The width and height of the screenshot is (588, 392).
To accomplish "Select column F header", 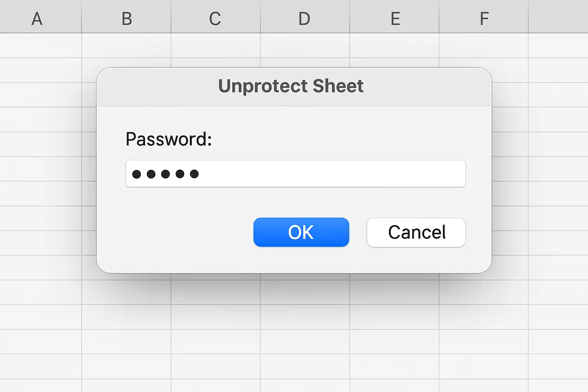I will click(x=484, y=17).
